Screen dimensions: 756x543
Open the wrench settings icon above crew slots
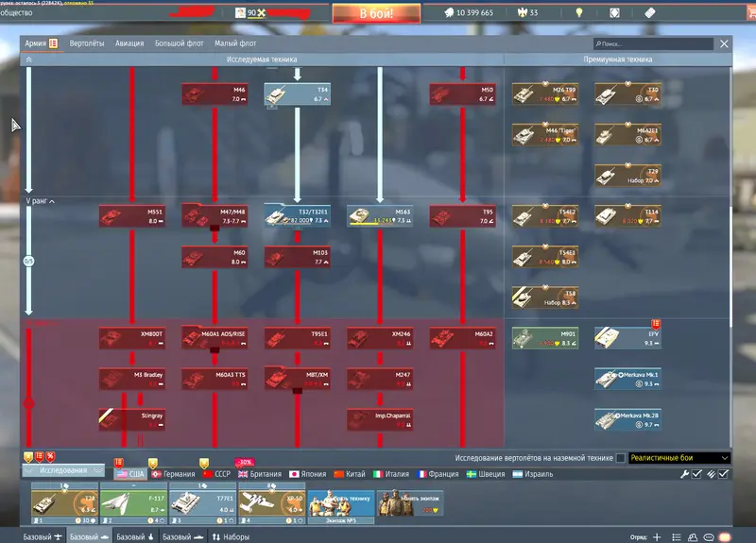[x=684, y=474]
